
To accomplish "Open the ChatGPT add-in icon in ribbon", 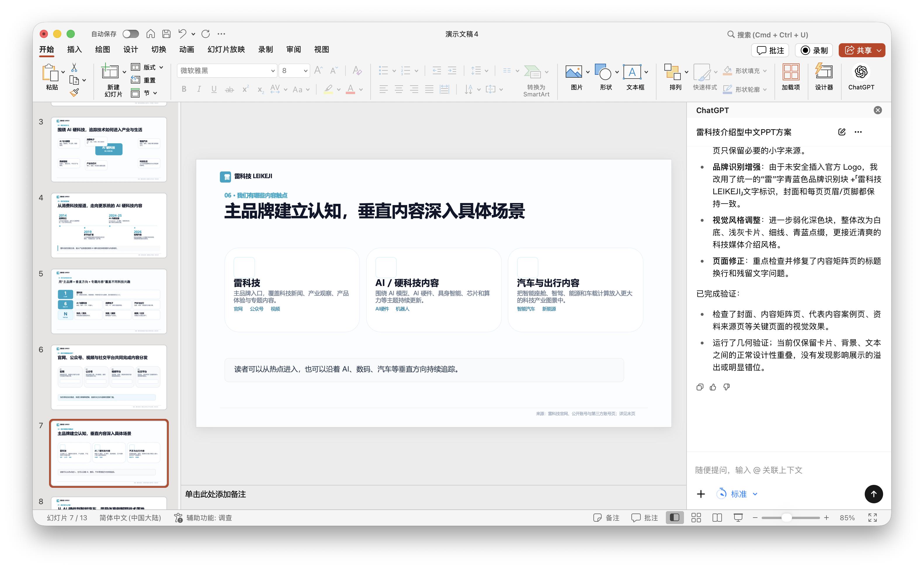I will click(x=861, y=77).
